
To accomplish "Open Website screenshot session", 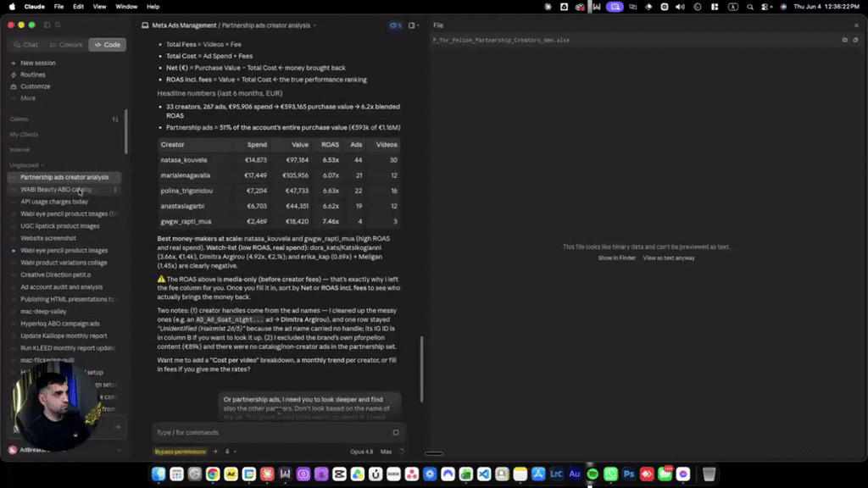I will pyautogui.click(x=48, y=238).
